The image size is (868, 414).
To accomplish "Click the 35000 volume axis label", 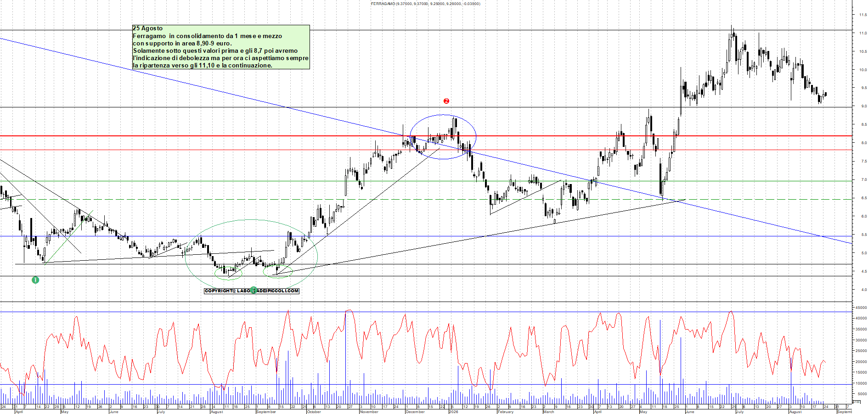I will click(x=861, y=329).
